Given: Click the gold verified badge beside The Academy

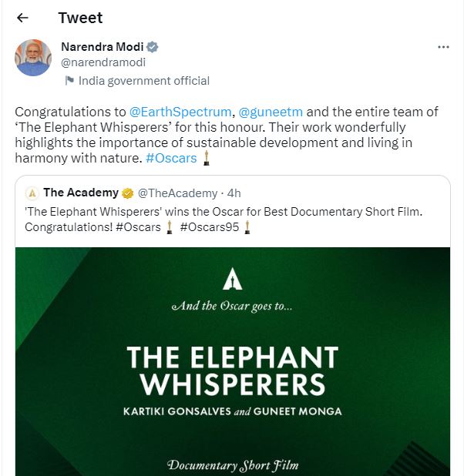Looking at the screenshot, I should click(x=128, y=193).
